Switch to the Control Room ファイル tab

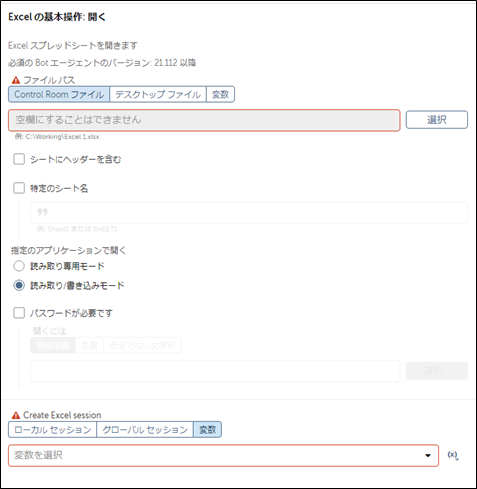[59, 94]
